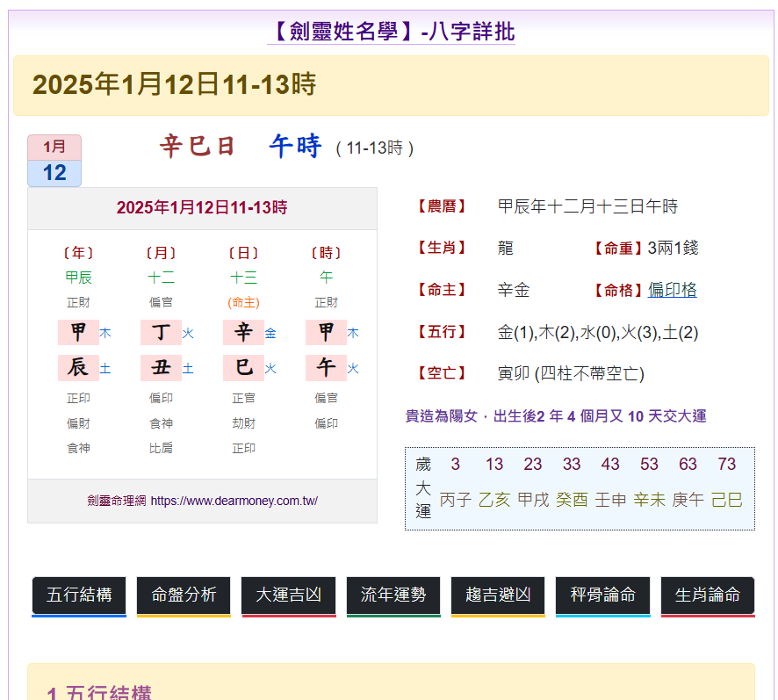Click the 巳 day earthly branch tile
Image resolution: width=778 pixels, height=700 pixels.
tap(243, 368)
